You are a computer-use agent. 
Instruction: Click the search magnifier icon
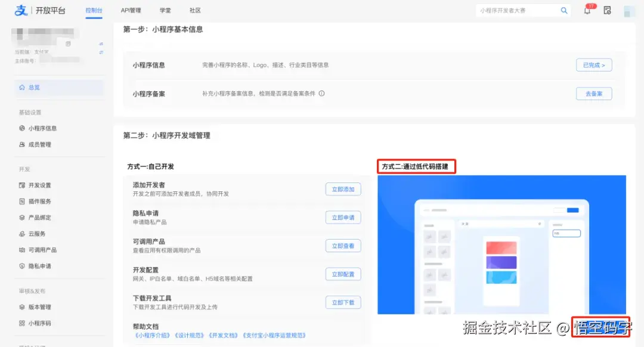point(564,11)
